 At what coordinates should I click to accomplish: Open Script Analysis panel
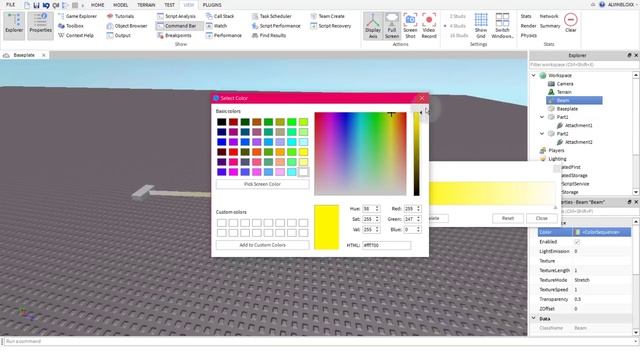[176, 16]
